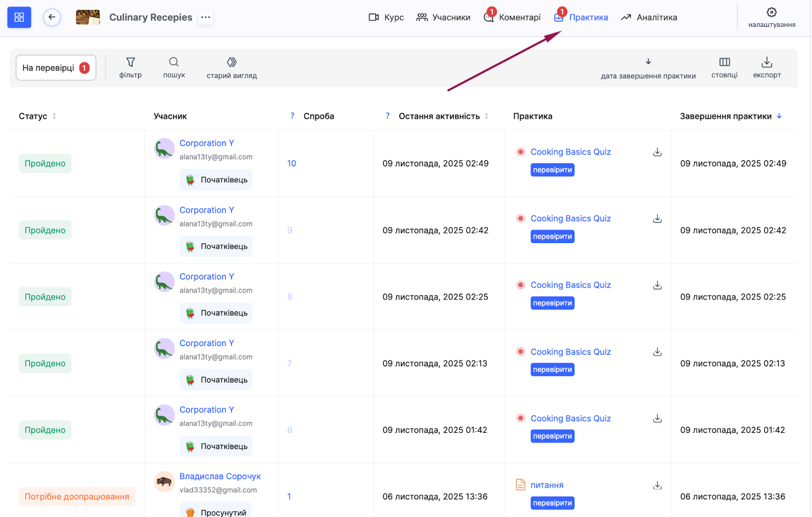The image size is (812, 517).
Task: Click перевірити for the first quiz row
Action: coord(552,170)
